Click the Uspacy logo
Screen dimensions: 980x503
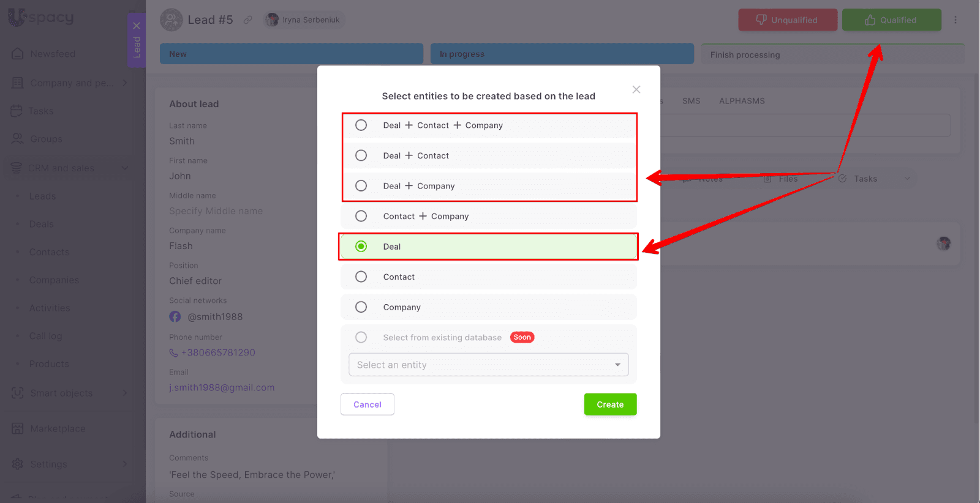[40, 18]
